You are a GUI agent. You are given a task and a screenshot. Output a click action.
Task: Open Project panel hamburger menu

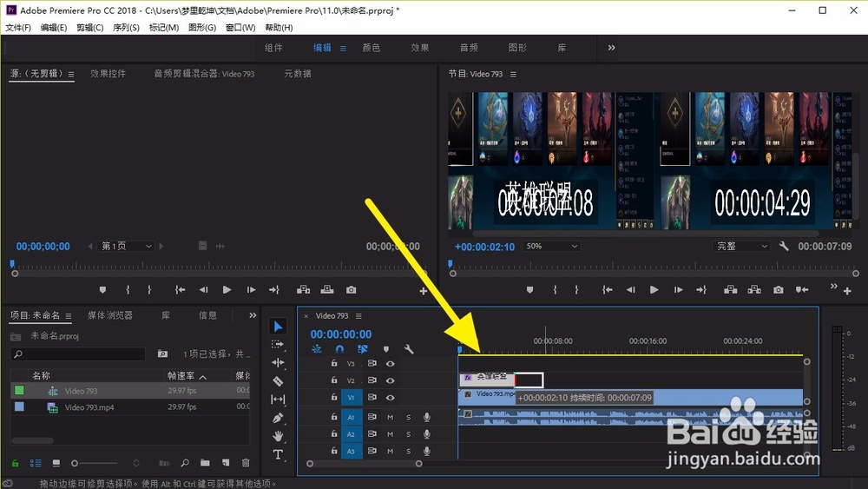(x=69, y=316)
